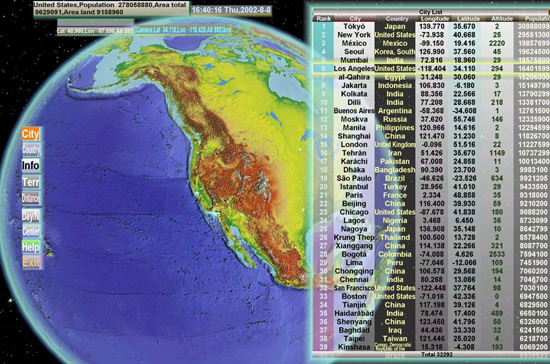
Task: Activate the Distance measurement button
Action: (31, 198)
